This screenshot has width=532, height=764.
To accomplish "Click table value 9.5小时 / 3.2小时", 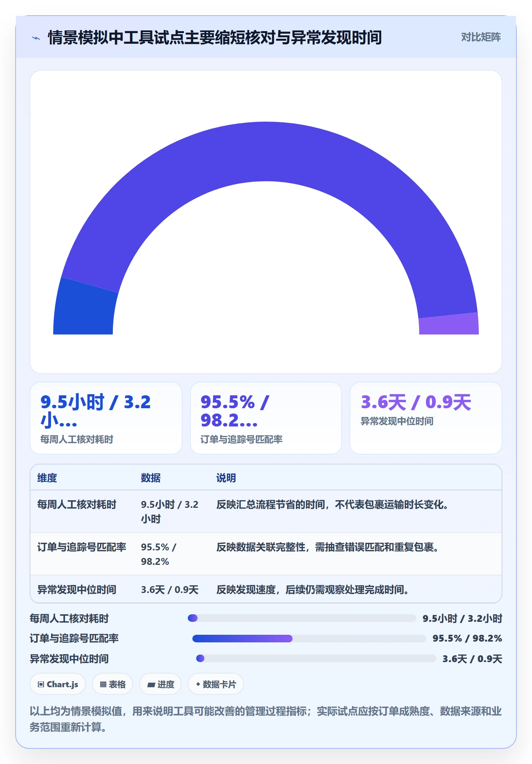I will click(170, 512).
